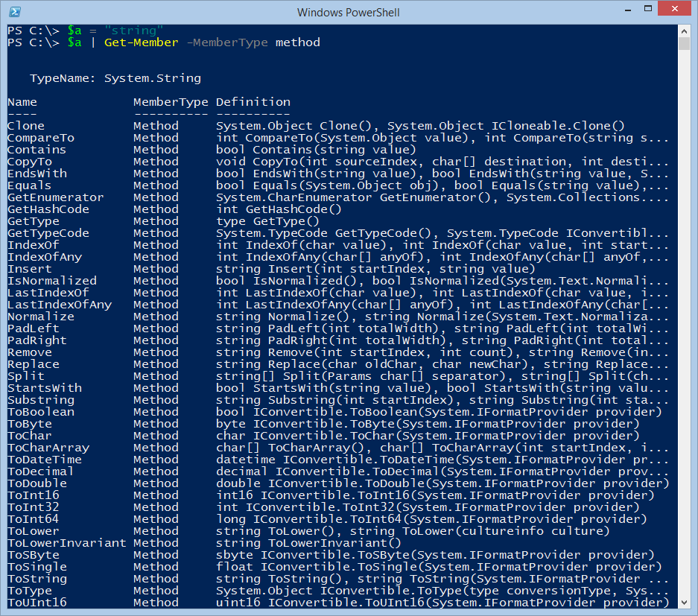Click the 'ToInt64' method name
The height and width of the screenshot is (616, 698).
tap(34, 519)
